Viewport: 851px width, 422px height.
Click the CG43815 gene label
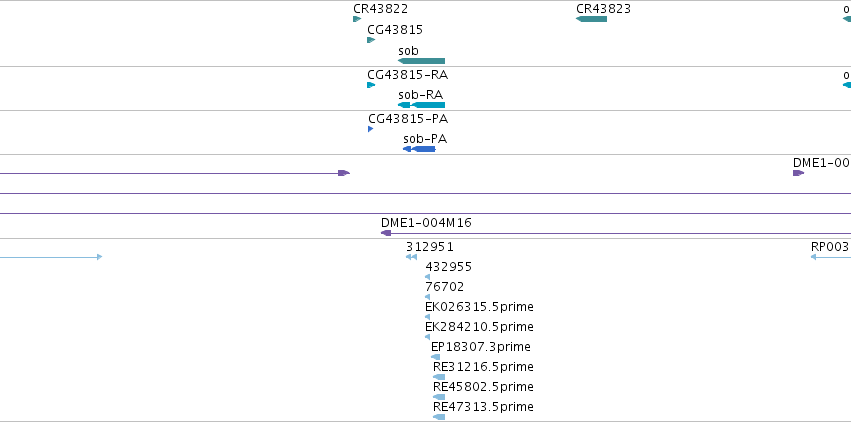[395, 29]
